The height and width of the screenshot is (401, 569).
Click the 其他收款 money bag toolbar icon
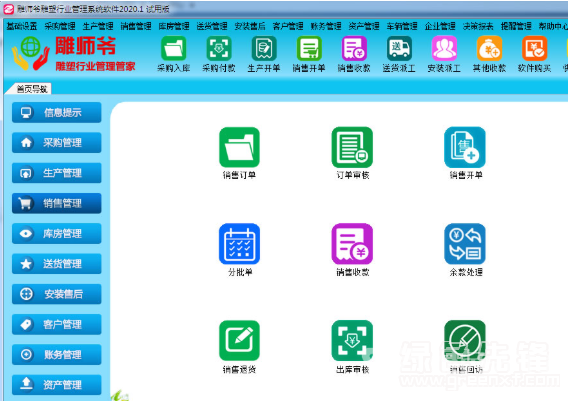[x=489, y=48]
